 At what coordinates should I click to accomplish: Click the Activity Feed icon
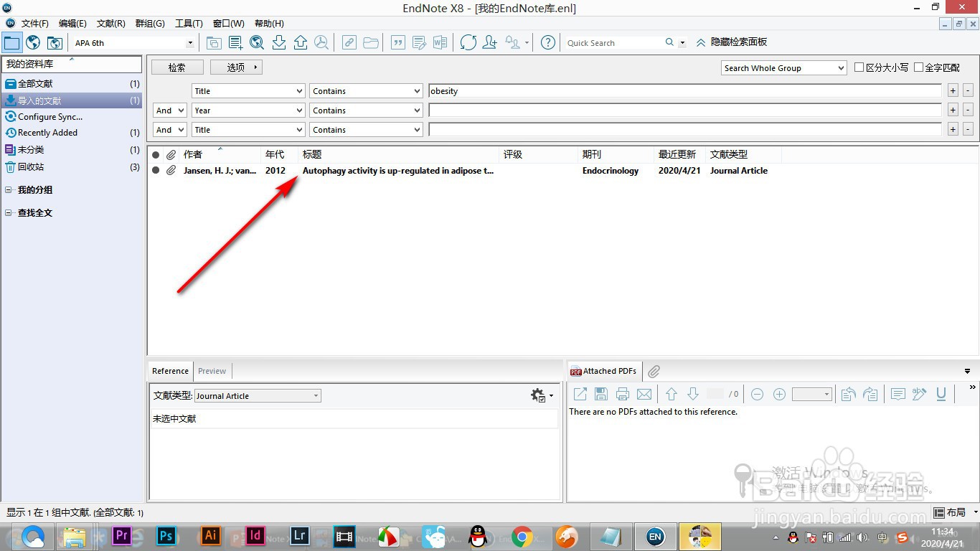coord(513,42)
